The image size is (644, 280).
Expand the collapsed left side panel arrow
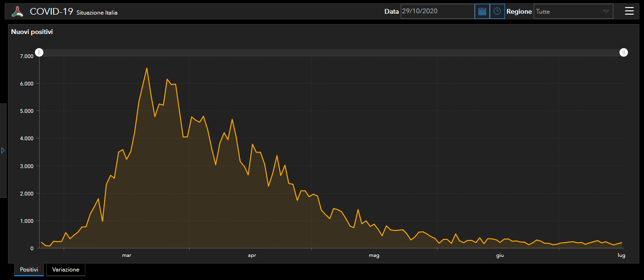(3, 150)
